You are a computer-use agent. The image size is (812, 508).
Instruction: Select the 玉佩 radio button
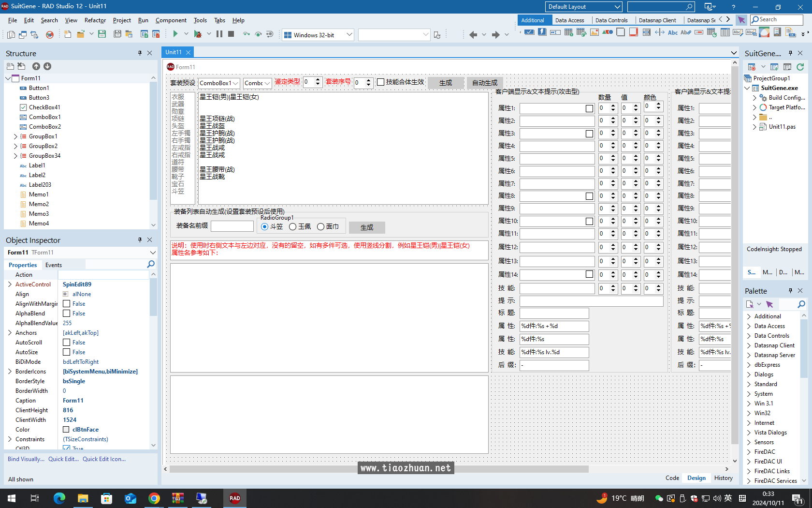point(292,226)
